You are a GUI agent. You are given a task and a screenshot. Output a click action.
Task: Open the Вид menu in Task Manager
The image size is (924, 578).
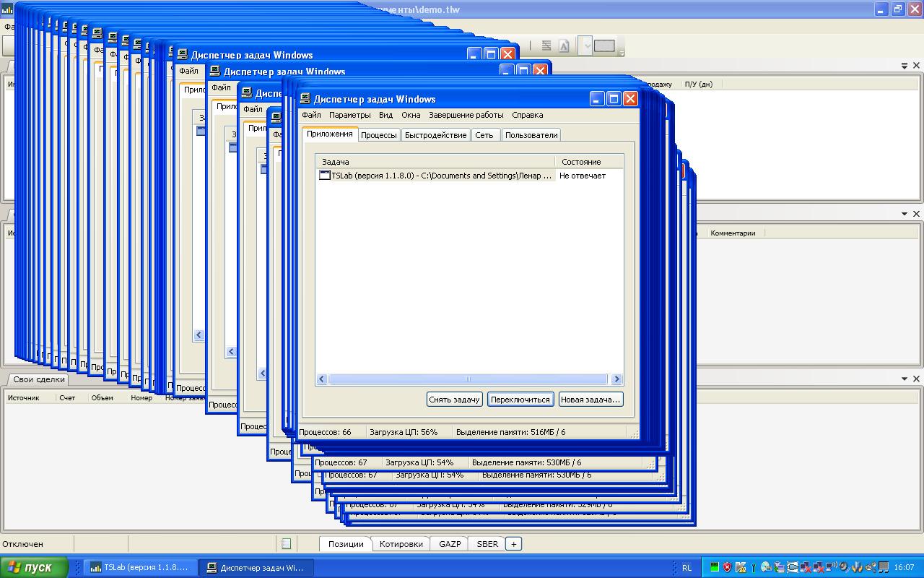tap(385, 115)
